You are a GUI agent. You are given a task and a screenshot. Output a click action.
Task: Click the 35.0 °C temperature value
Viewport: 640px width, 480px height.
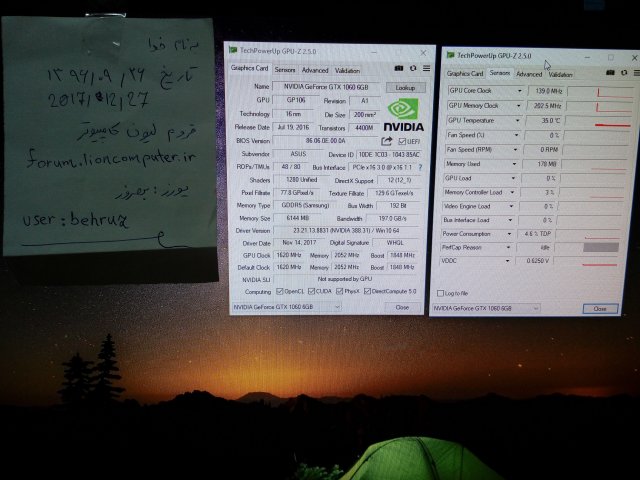544,121
